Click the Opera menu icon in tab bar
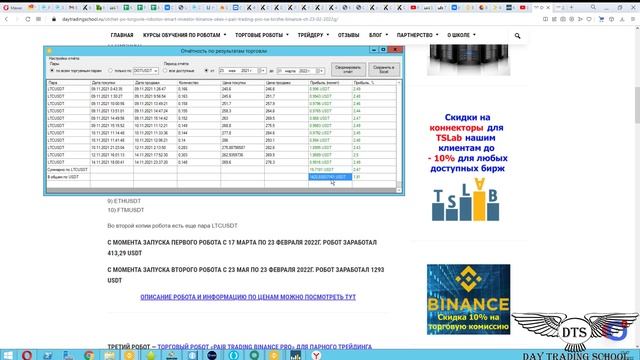 pyautogui.click(x=6, y=7)
